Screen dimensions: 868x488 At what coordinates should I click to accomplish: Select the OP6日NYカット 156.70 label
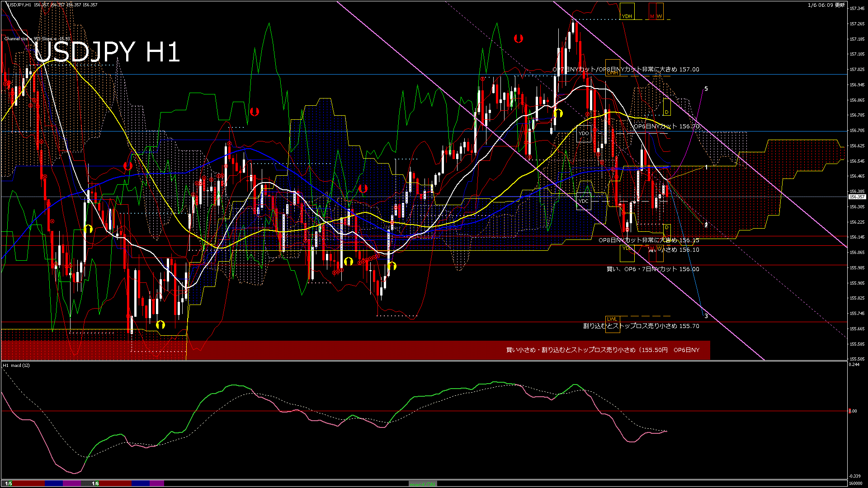point(666,127)
